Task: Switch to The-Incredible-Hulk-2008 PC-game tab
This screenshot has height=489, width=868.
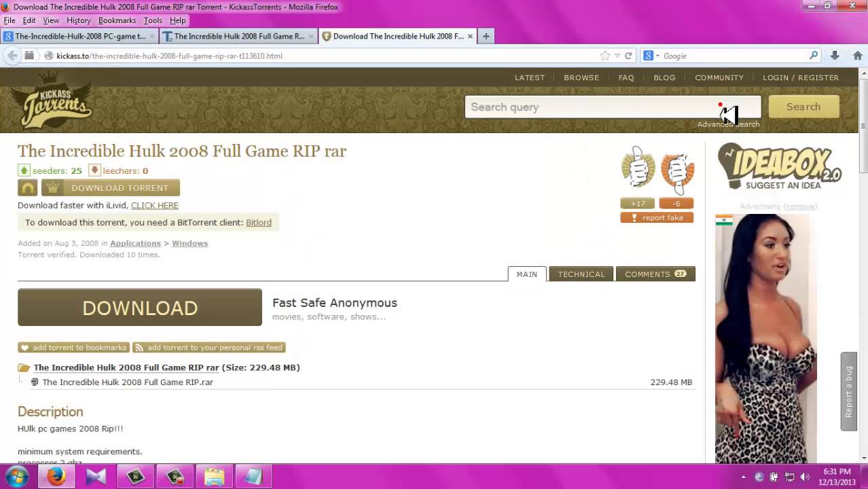Action: pos(80,36)
